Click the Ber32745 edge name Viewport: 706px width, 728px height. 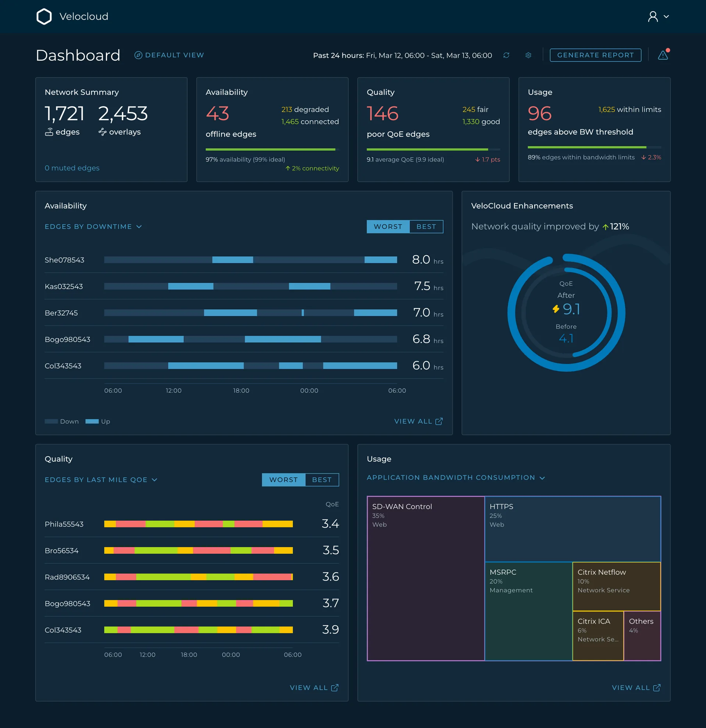pos(61,313)
